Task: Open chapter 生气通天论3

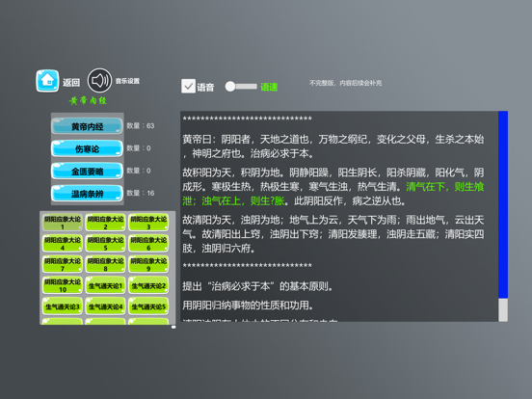Action: (63, 306)
